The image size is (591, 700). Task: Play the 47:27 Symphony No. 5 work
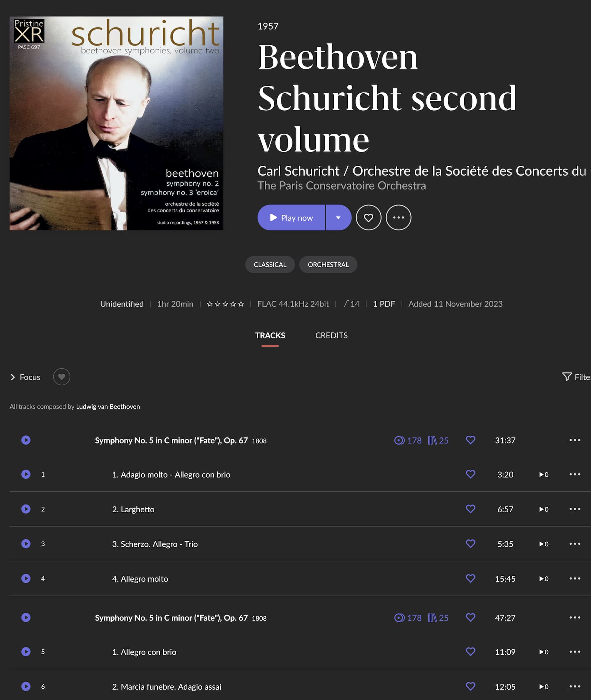pos(26,617)
